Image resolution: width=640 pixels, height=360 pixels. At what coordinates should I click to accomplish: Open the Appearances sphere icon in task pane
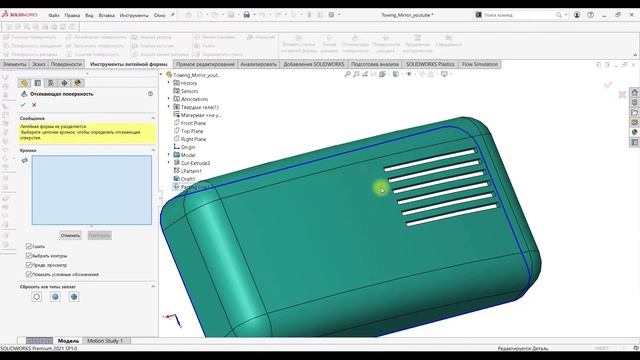point(634,132)
